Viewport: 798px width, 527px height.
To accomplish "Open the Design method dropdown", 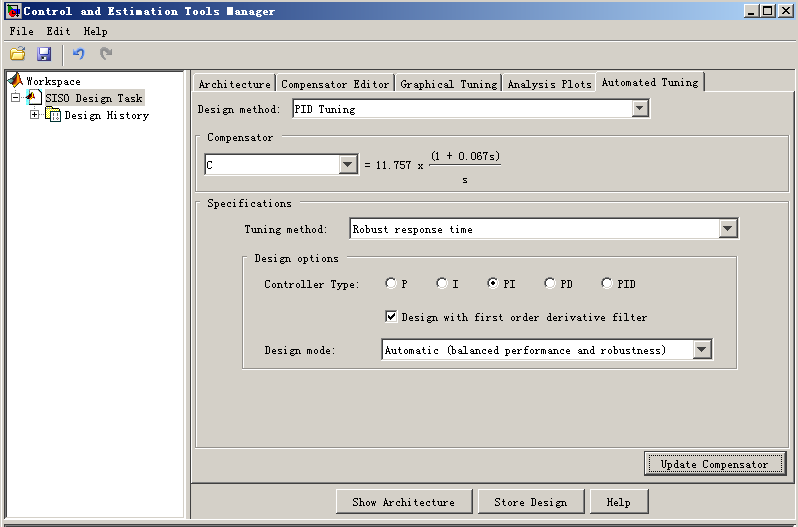I will (x=640, y=108).
